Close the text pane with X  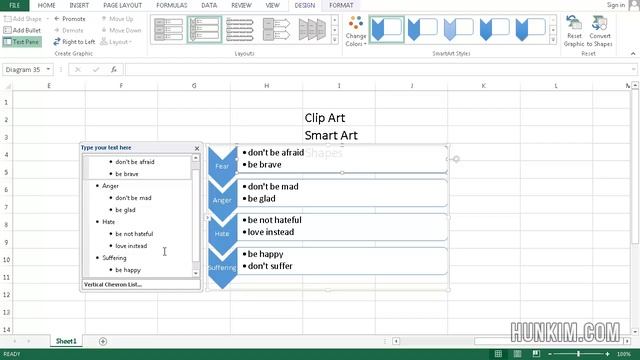coord(197,148)
